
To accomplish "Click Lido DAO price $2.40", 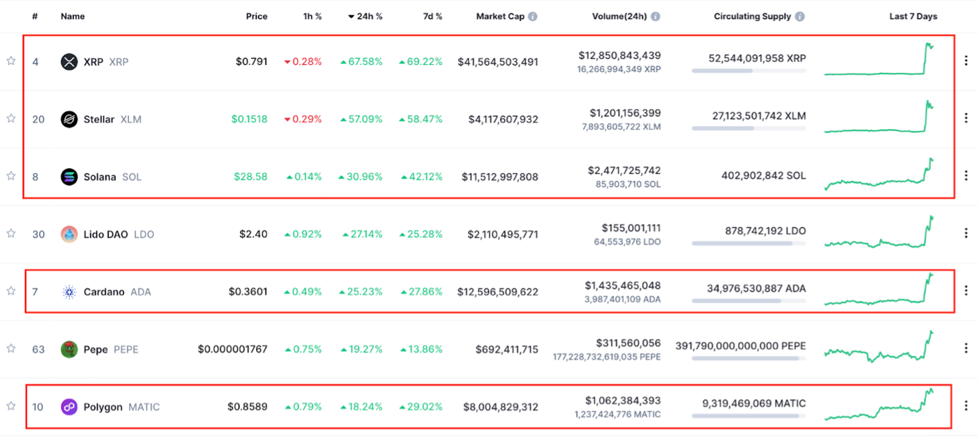I will 254,235.
